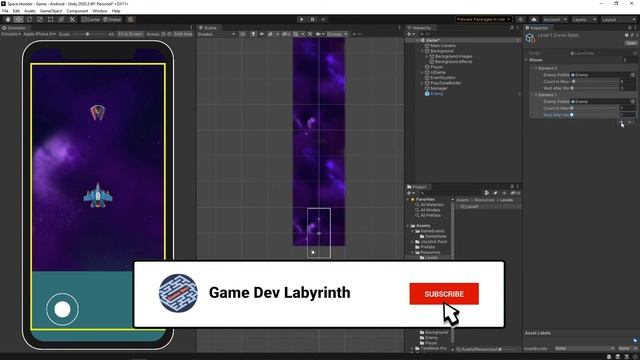Select the Move tool in toolbar
This screenshot has width=640, height=360.
pyautogui.click(x=19, y=20)
